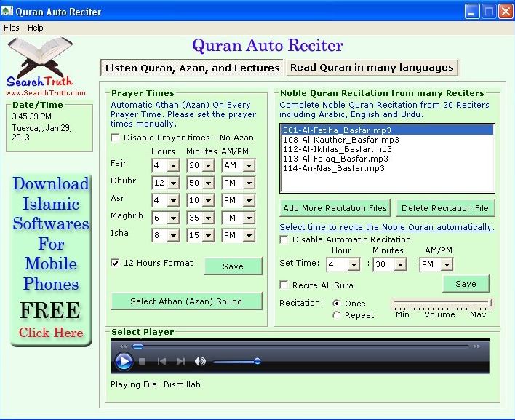Open the select time to recite link
This screenshot has height=420, width=515.
click(387, 227)
